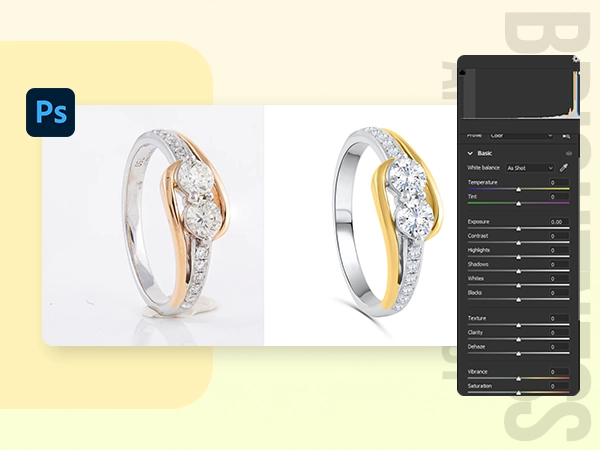Open the Profile dropdown
Viewport: 600px width, 450px height.
(x=521, y=135)
